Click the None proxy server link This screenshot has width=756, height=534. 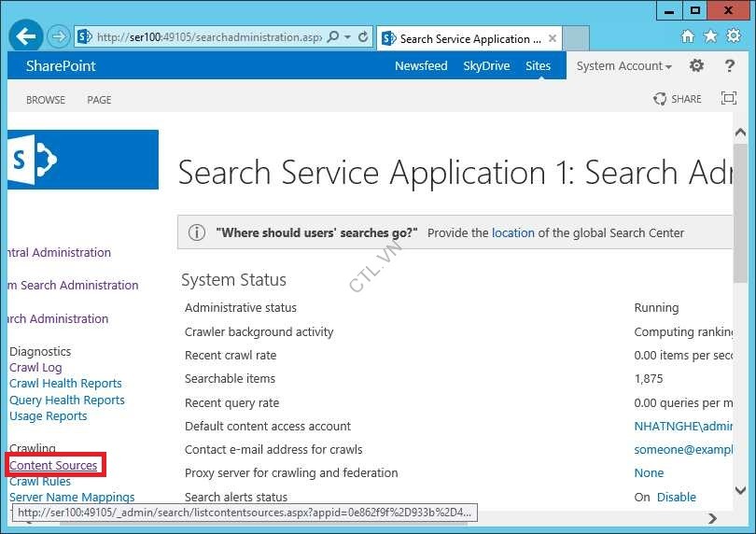[649, 472]
